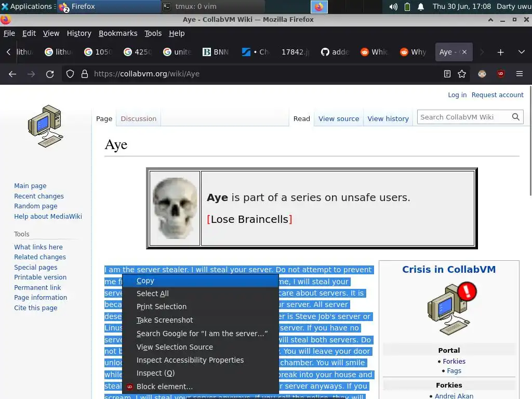Open the File menu
532x399 pixels.
pyautogui.click(x=9, y=33)
